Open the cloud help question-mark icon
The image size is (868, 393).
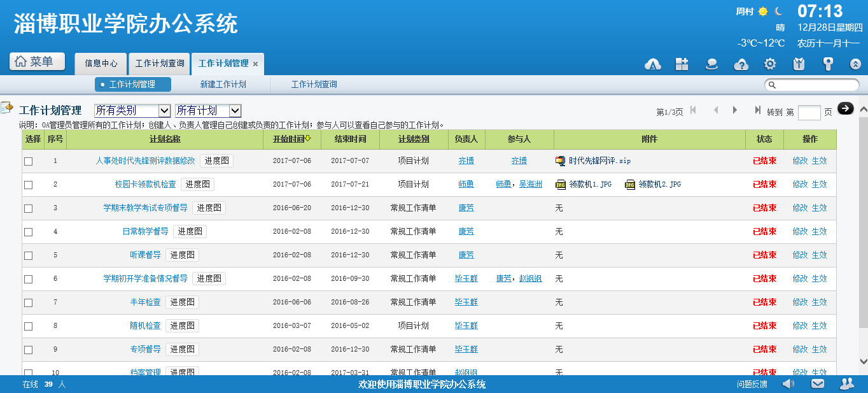(741, 64)
